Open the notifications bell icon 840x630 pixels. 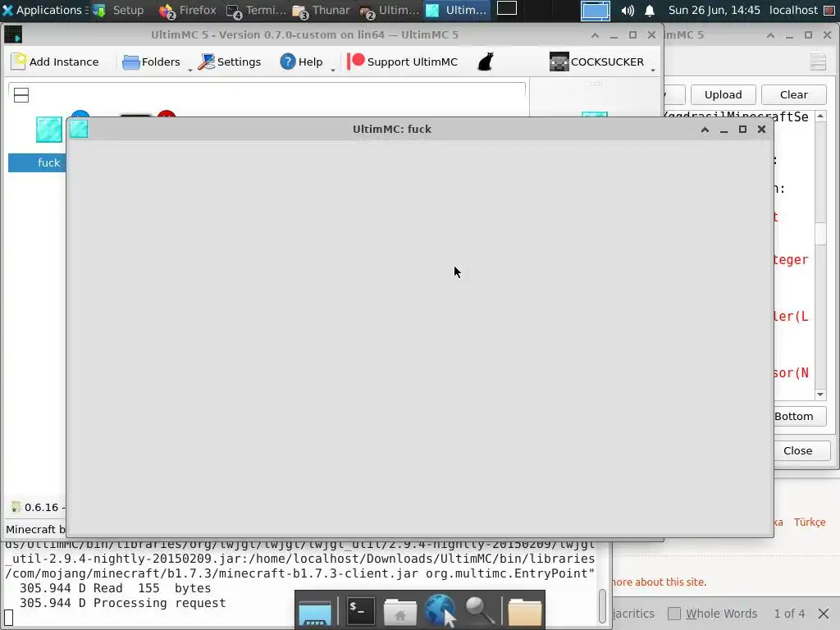coord(650,10)
